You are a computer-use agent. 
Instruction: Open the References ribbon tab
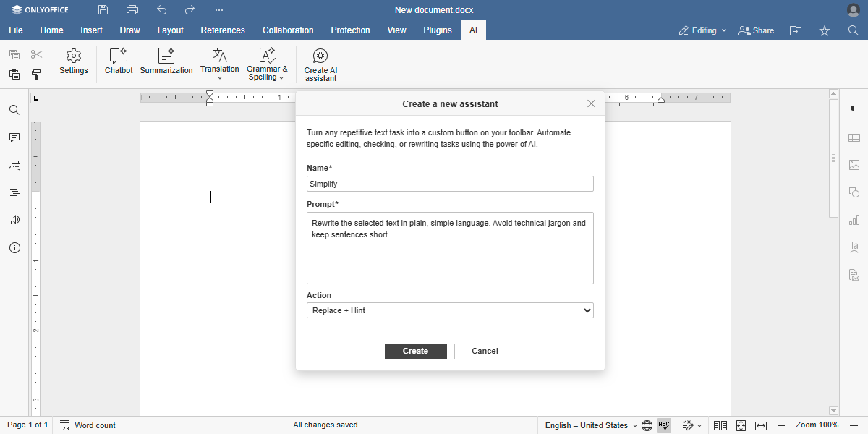coord(223,30)
